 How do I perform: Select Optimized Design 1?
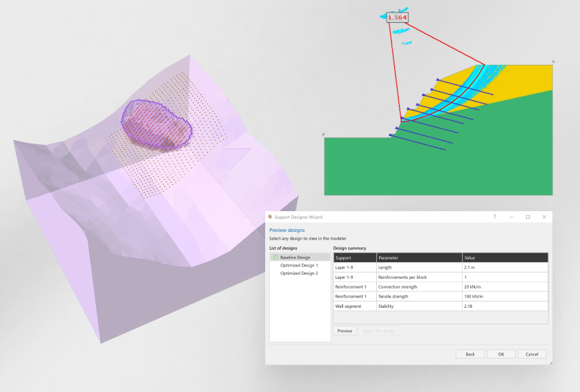pyautogui.click(x=298, y=265)
